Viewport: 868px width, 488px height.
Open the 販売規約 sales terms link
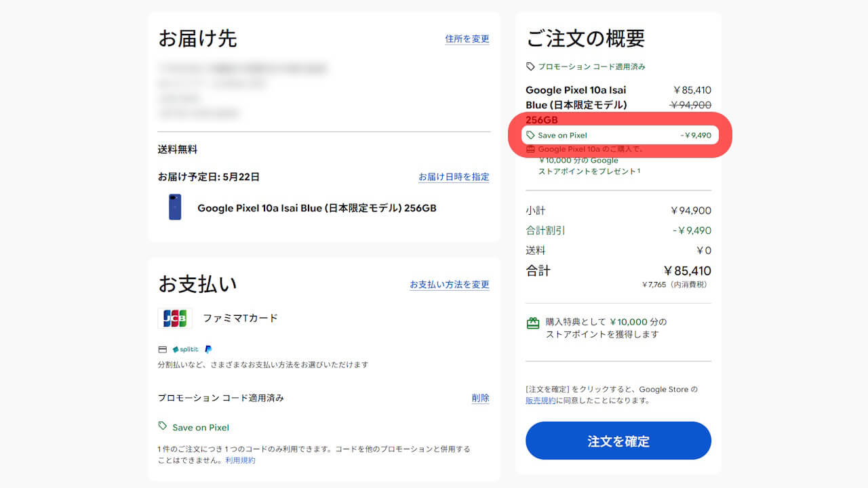[540, 400]
